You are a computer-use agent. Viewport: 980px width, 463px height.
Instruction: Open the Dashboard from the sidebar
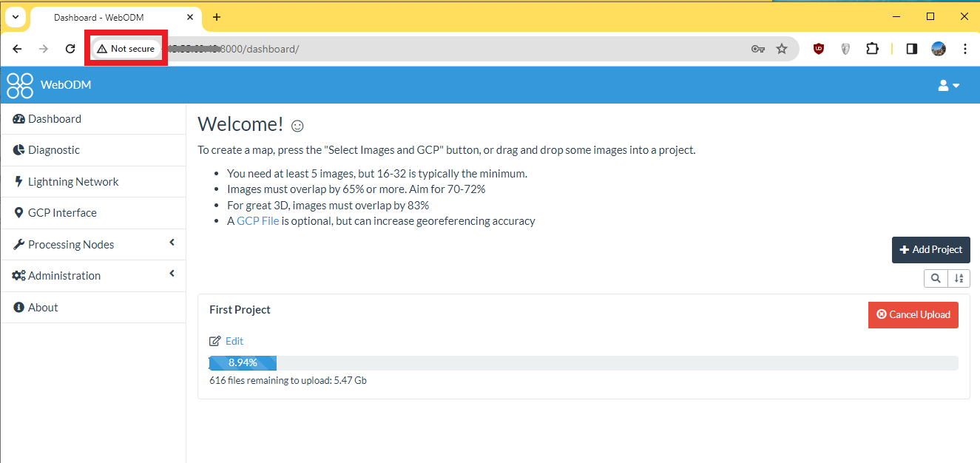54,118
